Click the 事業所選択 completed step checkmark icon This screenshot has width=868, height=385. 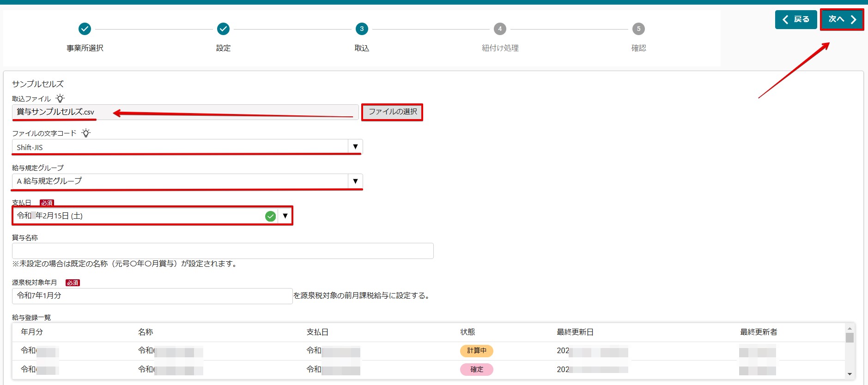85,29
